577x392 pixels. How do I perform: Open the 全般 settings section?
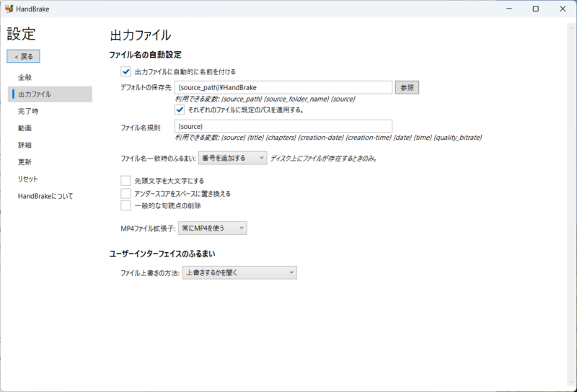click(x=25, y=77)
